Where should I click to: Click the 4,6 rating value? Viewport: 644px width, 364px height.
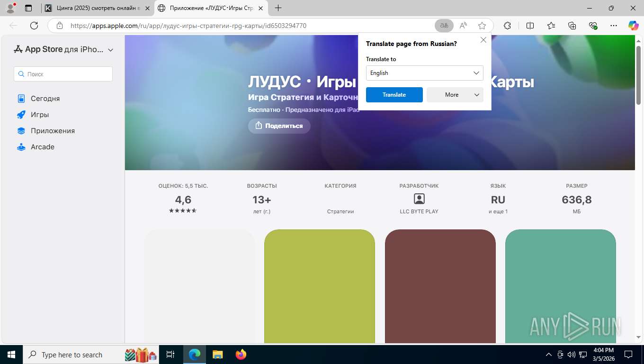[183, 200]
